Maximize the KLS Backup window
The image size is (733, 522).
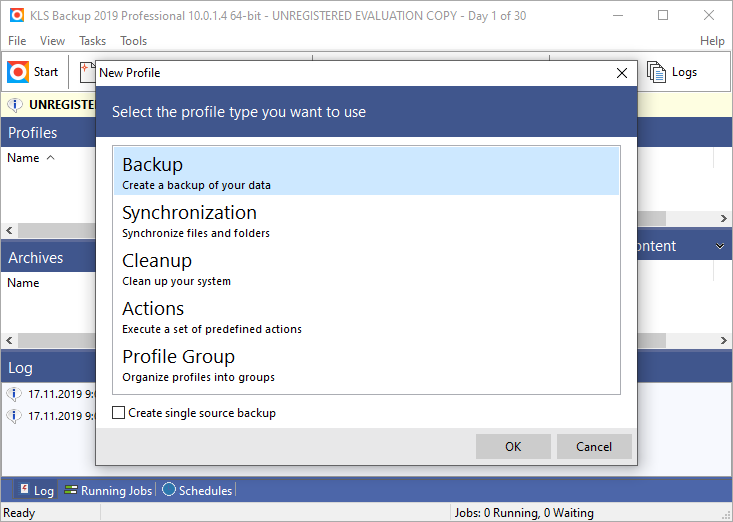pos(663,15)
